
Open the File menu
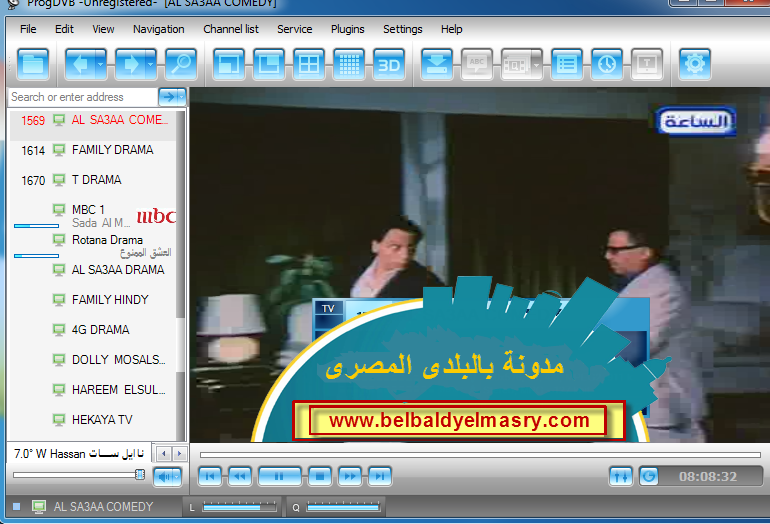tap(28, 29)
